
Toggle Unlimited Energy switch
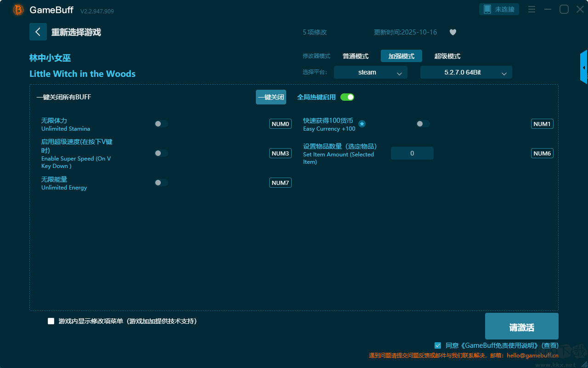tap(161, 183)
